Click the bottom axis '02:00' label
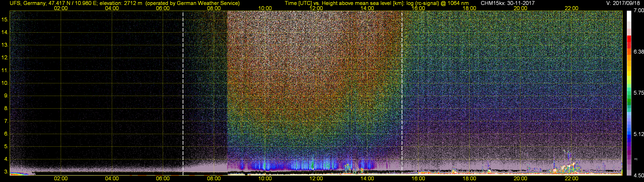644x182 pixels. tap(61, 179)
